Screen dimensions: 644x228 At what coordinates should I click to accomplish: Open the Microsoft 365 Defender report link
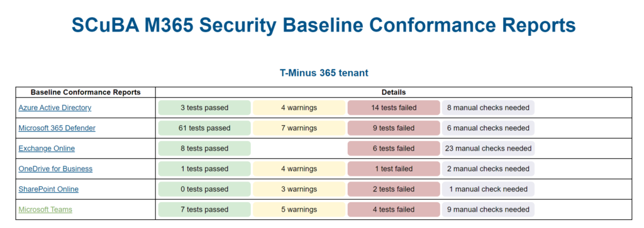(57, 128)
